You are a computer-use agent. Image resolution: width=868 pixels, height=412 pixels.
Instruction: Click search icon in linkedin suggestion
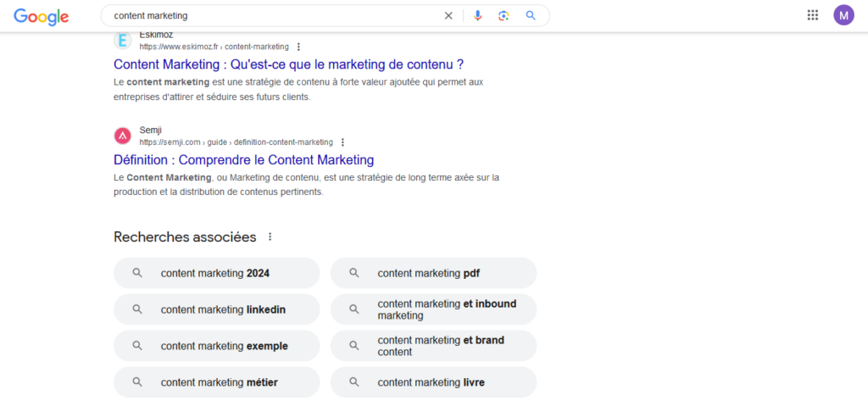[137, 309]
